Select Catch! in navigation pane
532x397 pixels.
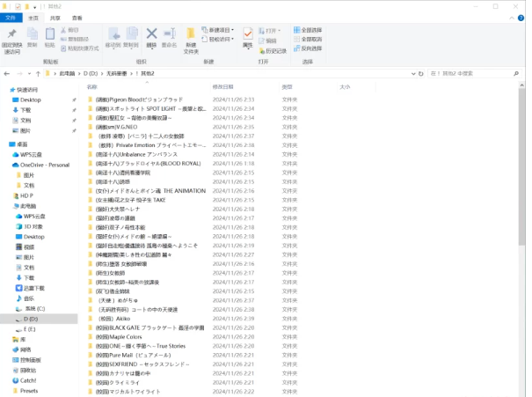click(25, 380)
